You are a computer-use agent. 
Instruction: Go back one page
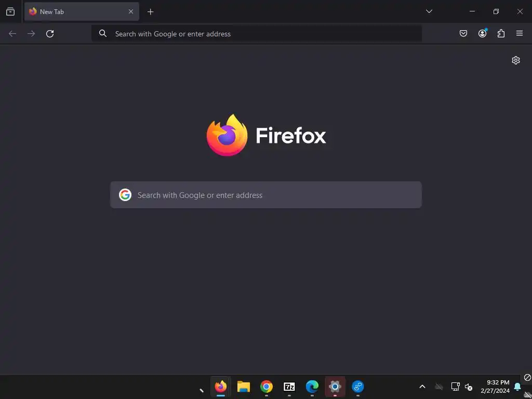coord(12,34)
